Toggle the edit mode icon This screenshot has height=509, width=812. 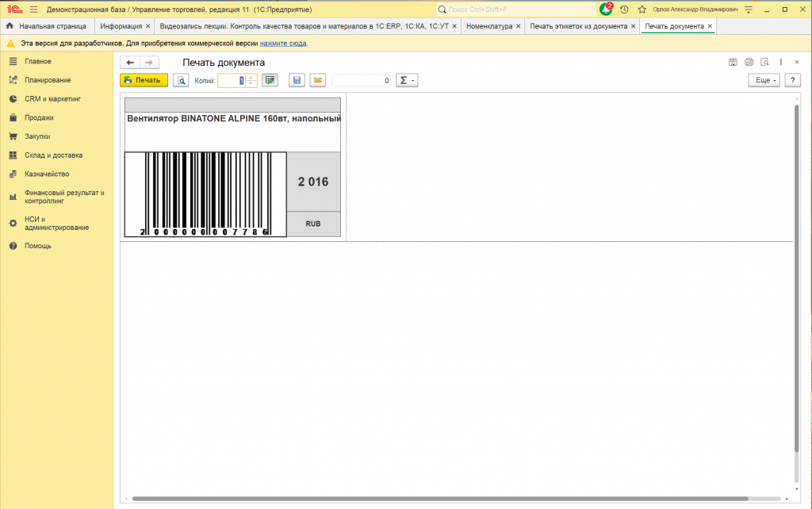pos(270,80)
